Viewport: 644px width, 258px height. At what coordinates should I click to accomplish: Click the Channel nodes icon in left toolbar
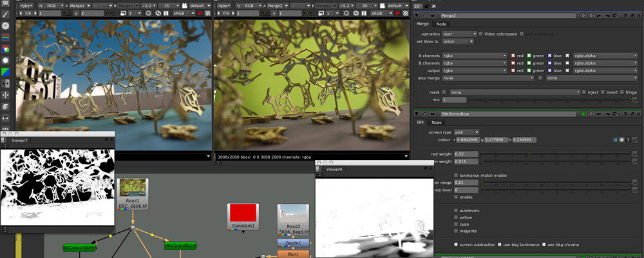tap(6, 37)
